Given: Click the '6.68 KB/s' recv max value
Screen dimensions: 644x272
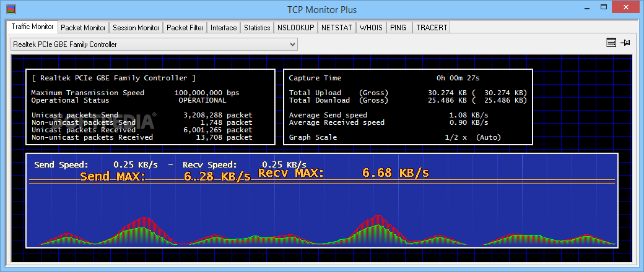Looking at the screenshot, I should pos(396,172).
